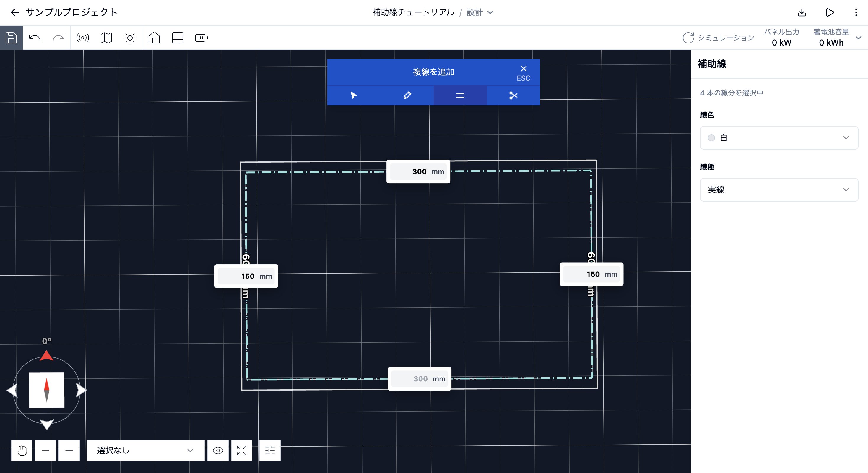
Task: Undo the last action
Action: [35, 38]
